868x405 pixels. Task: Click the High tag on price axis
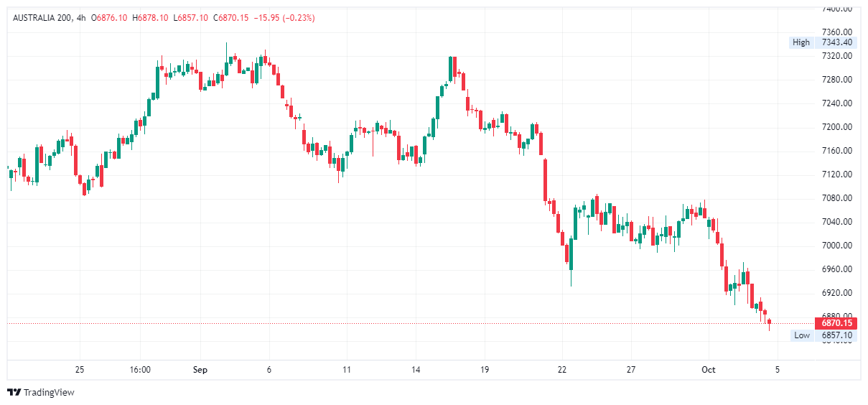801,42
